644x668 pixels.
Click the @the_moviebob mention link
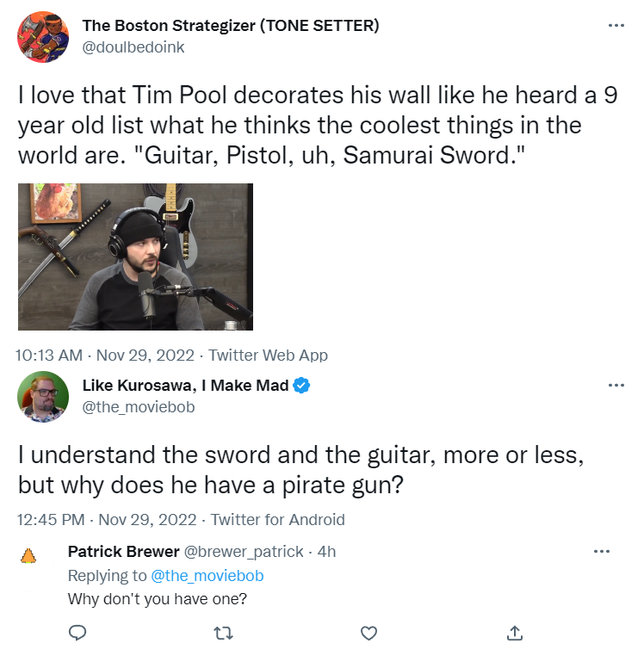207,576
